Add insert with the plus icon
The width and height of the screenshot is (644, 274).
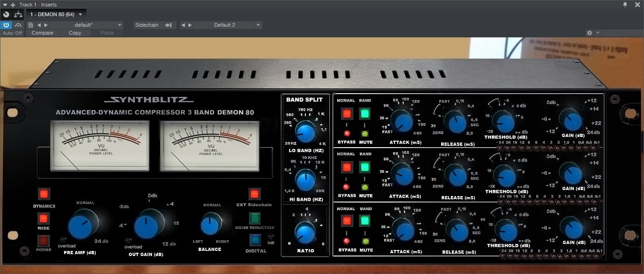tap(13, 5)
